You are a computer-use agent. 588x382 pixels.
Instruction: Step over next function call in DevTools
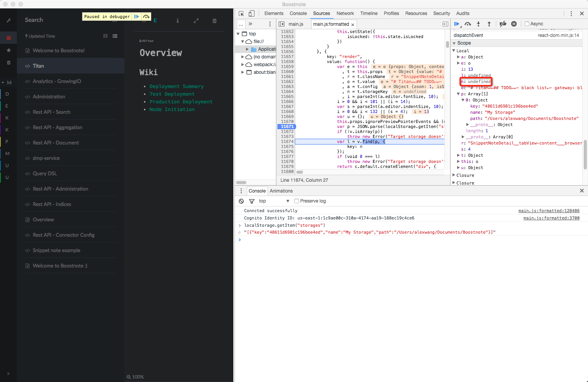click(x=467, y=24)
